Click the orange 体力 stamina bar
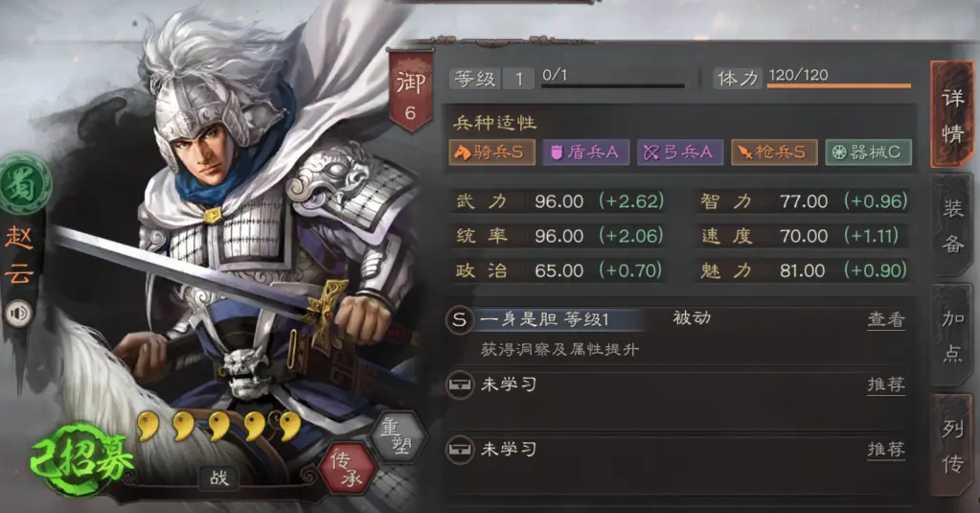 coord(839,85)
